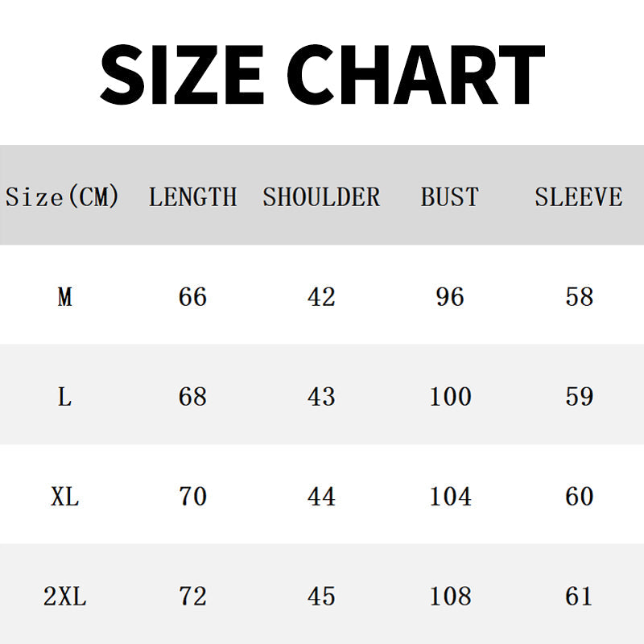Select sleeve value 61 for 2XL
The width and height of the screenshot is (644, 644).
point(580,597)
